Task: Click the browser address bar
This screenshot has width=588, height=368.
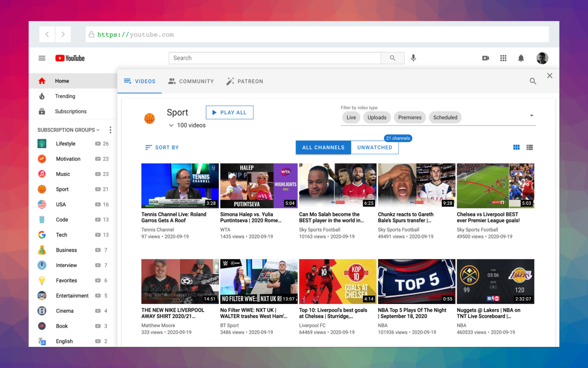Action: click(317, 34)
